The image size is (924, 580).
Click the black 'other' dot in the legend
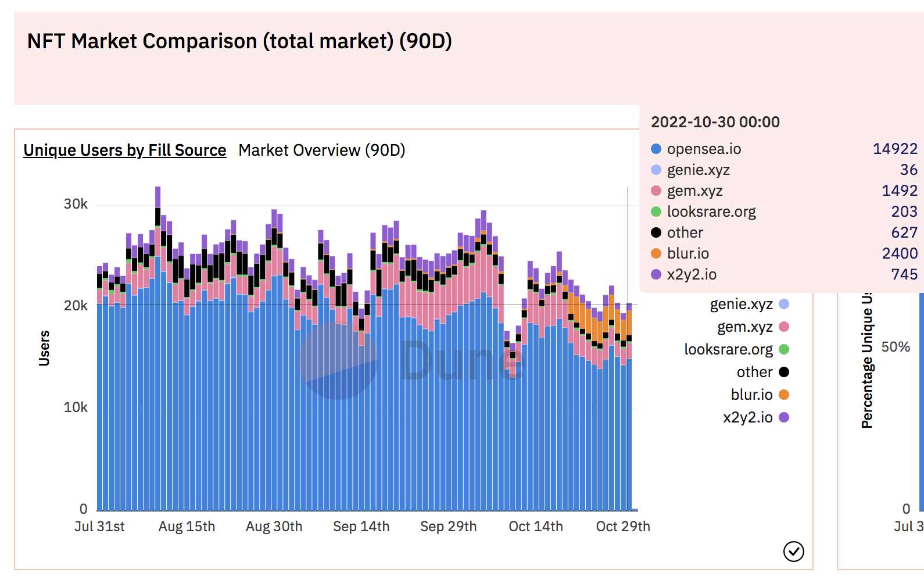(784, 372)
